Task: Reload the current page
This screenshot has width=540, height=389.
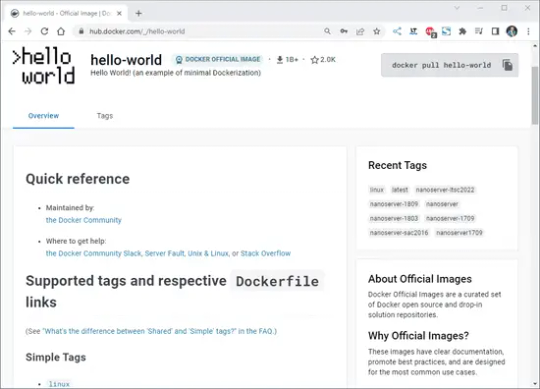Action: (44, 31)
